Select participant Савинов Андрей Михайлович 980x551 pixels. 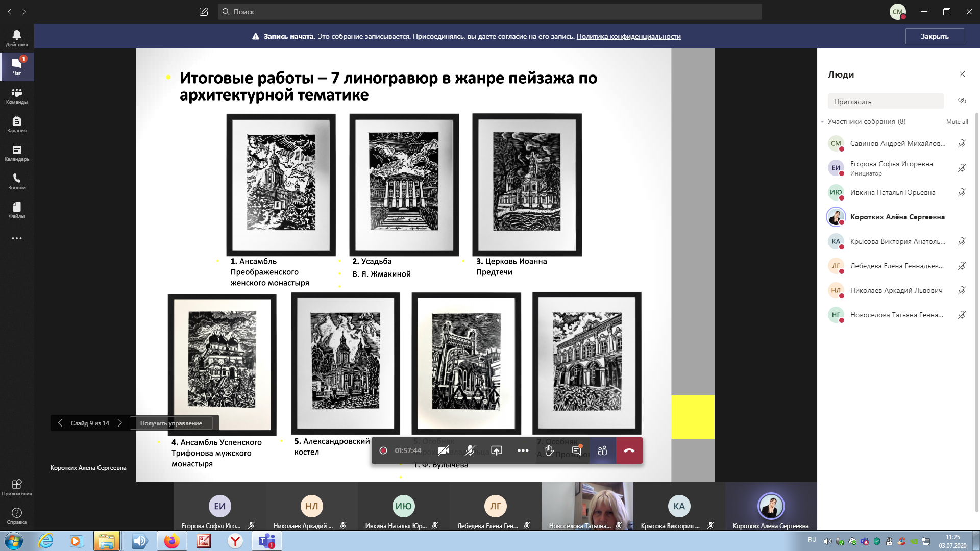898,143
